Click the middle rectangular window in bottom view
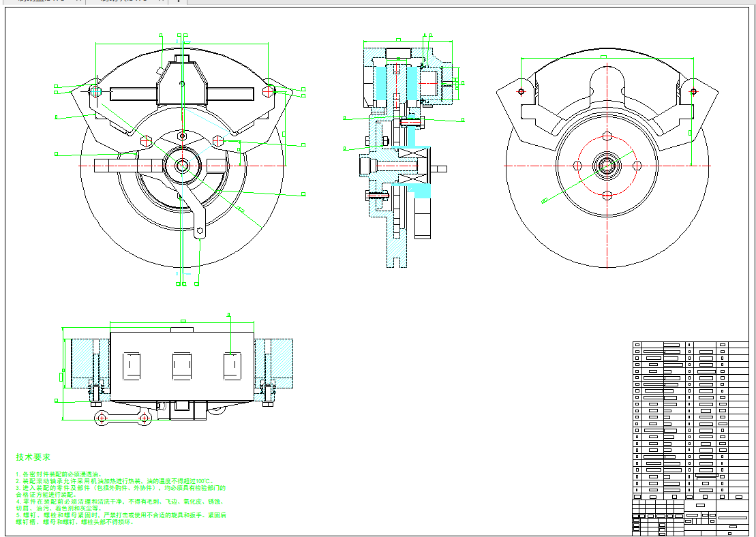This screenshot has height=537, width=756. (182, 366)
